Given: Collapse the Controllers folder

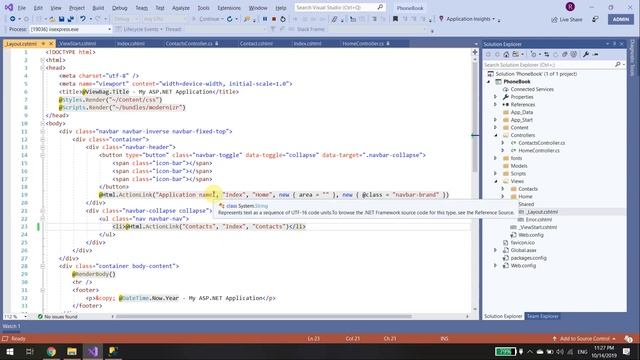Looking at the screenshot, I should (x=496, y=135).
